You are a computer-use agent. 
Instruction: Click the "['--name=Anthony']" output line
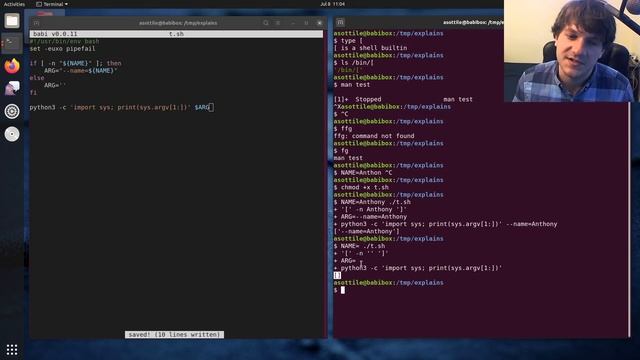coord(367,231)
